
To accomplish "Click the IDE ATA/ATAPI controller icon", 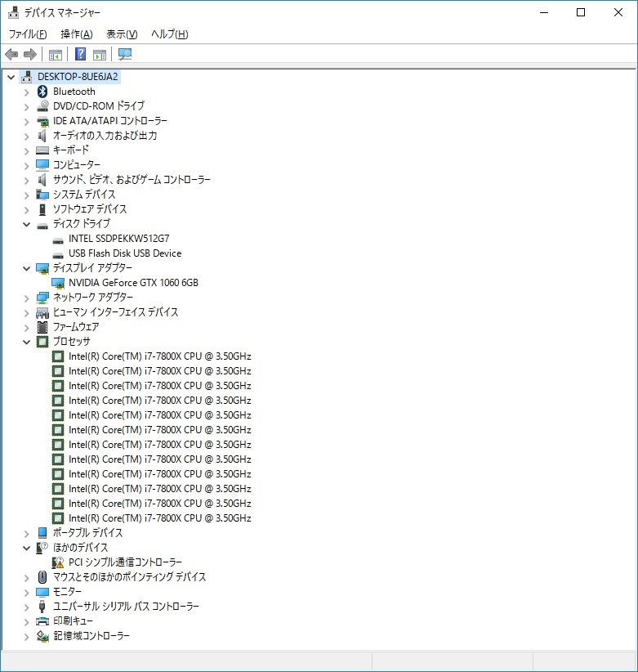I will click(42, 121).
